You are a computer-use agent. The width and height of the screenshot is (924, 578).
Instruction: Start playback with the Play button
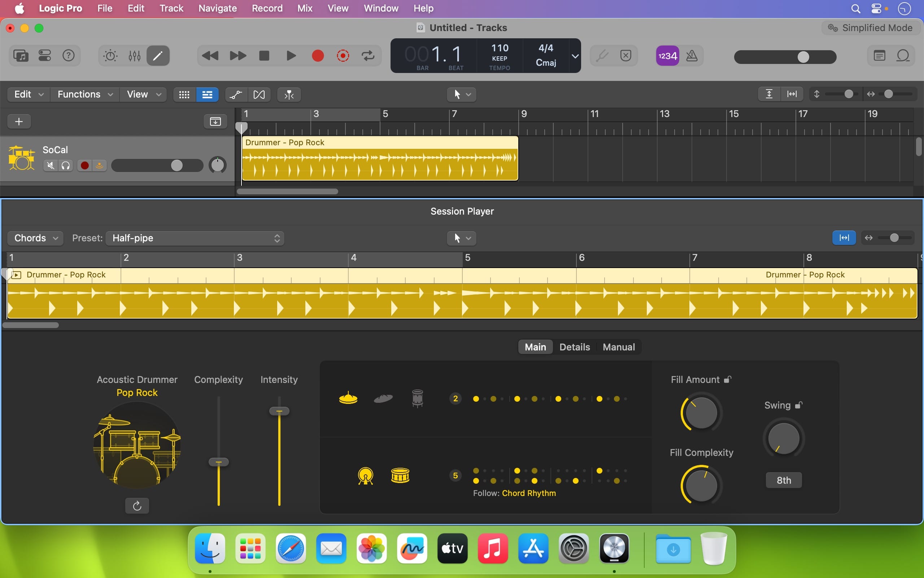coord(291,56)
